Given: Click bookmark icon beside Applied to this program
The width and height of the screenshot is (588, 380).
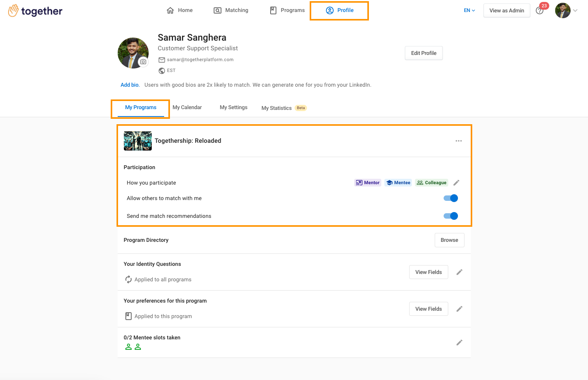Looking at the screenshot, I should (129, 316).
